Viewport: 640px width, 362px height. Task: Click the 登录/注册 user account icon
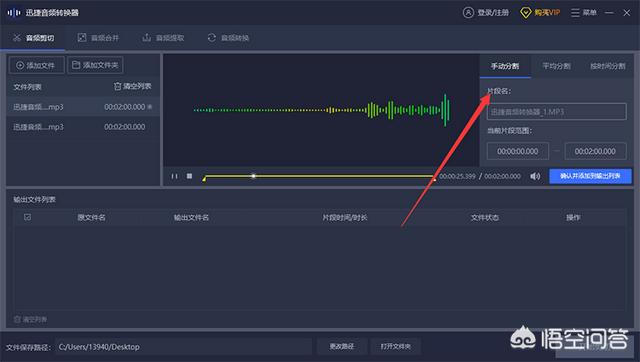[x=468, y=13]
